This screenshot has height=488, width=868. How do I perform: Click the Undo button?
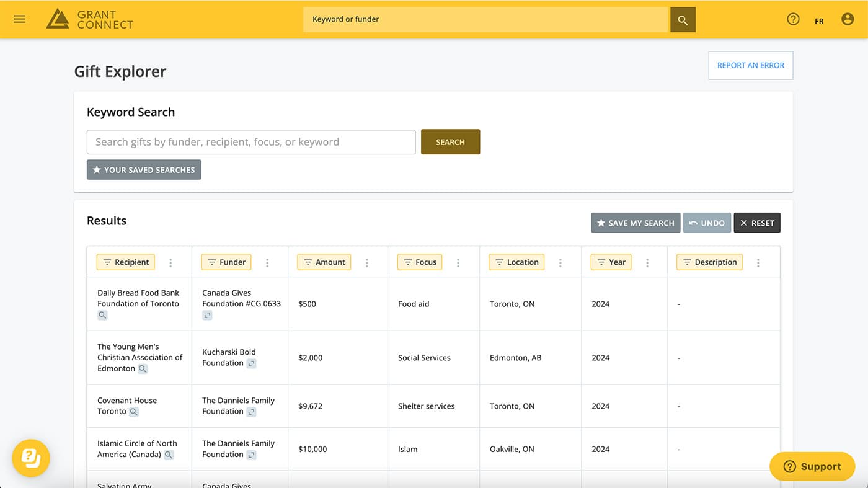[x=707, y=223]
